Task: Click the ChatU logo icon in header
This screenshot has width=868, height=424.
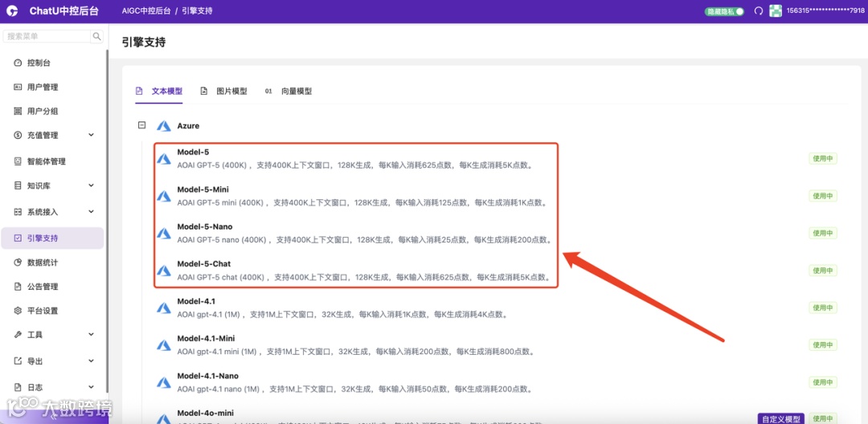Action: (11, 11)
